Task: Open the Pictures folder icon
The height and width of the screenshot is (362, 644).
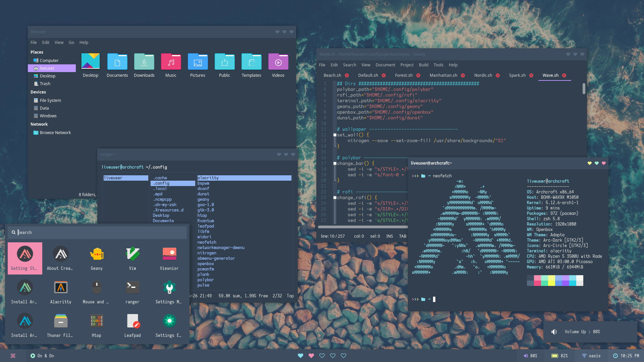Action: tap(198, 62)
